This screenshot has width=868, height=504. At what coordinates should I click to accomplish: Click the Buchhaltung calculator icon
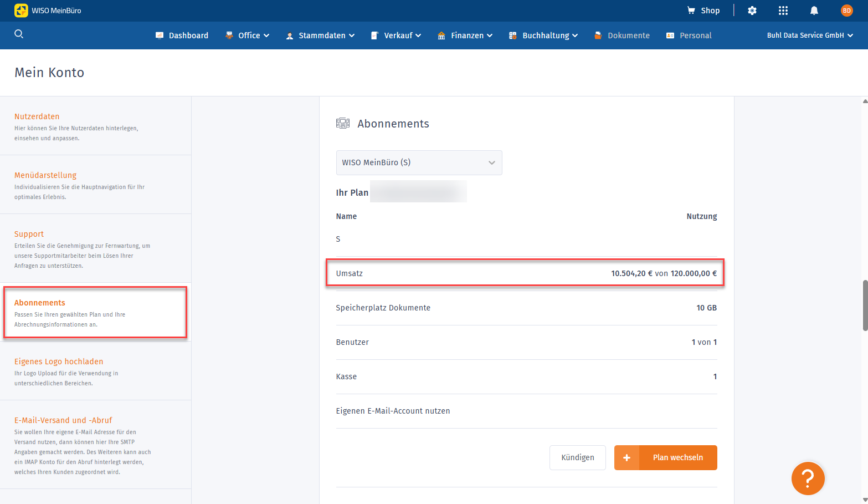click(x=513, y=35)
